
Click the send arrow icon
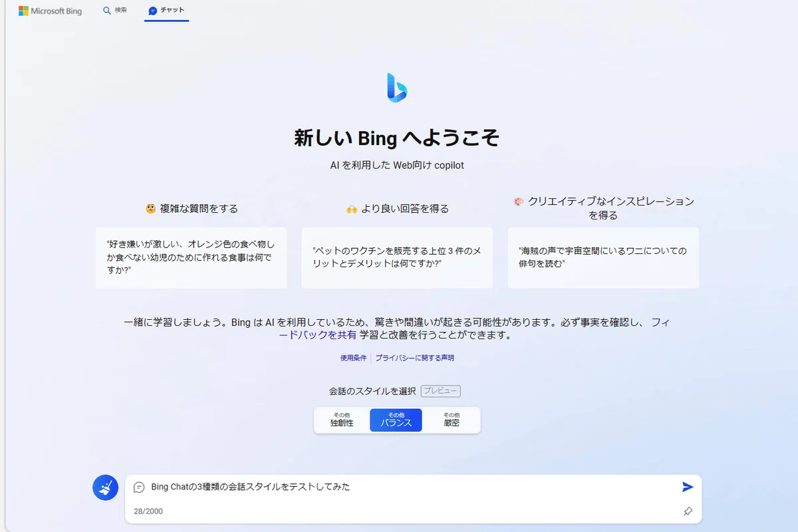click(688, 487)
